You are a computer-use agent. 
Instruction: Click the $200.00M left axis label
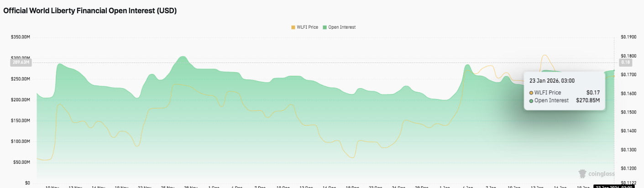click(x=21, y=100)
